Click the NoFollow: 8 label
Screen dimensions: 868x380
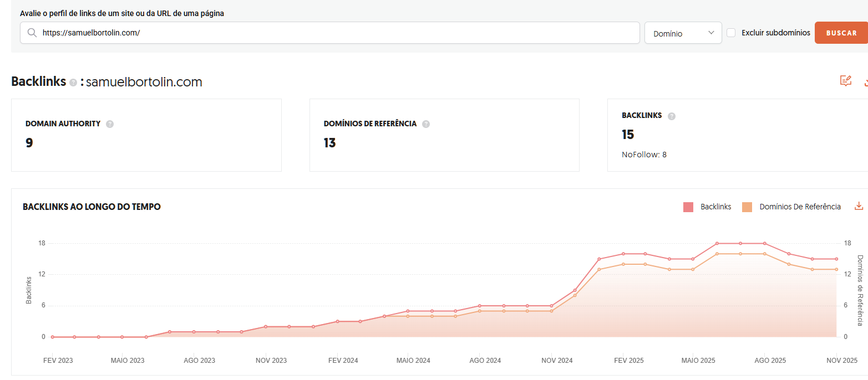643,155
